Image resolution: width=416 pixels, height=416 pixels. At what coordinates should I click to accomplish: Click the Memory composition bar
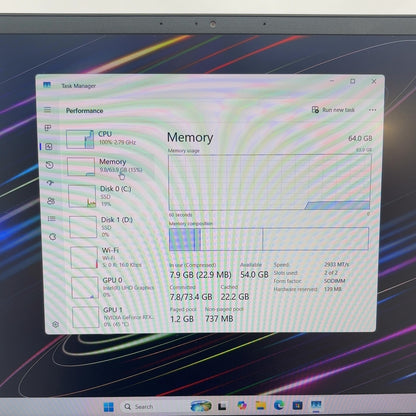(269, 239)
